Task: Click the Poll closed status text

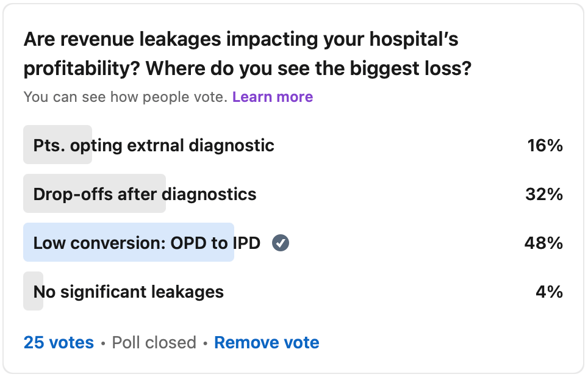Action: coord(154,343)
